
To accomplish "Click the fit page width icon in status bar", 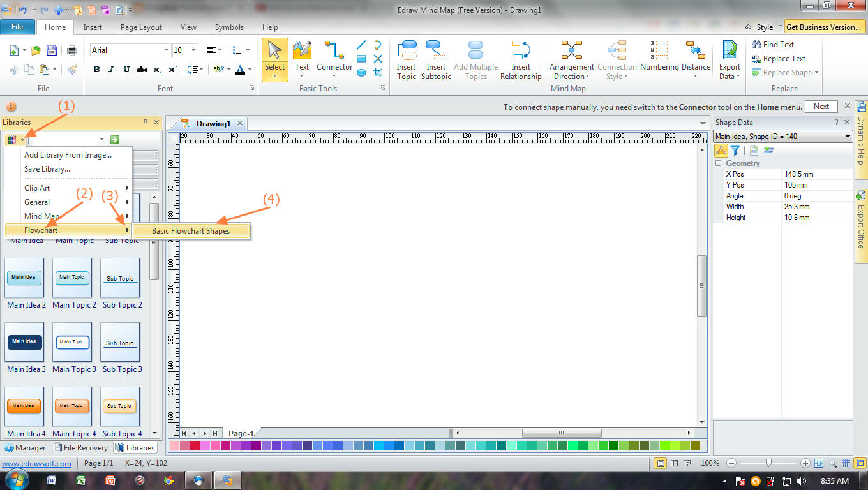I will pyautogui.click(x=819, y=463).
